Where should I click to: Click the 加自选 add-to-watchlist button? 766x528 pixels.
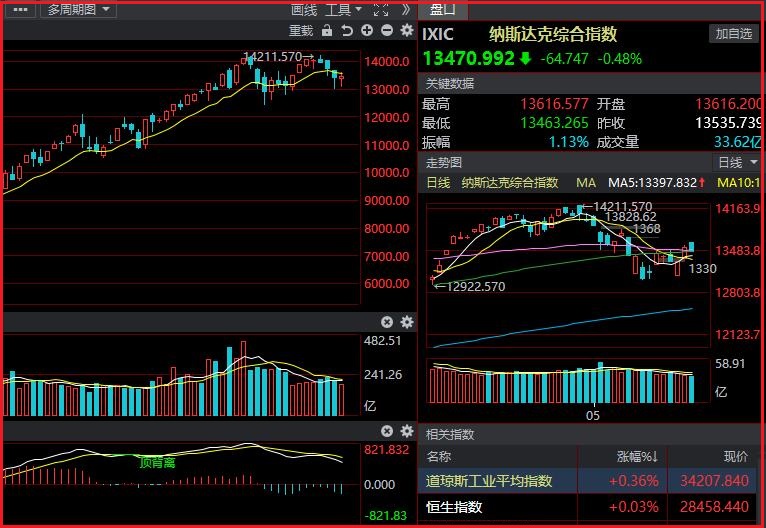click(x=734, y=34)
